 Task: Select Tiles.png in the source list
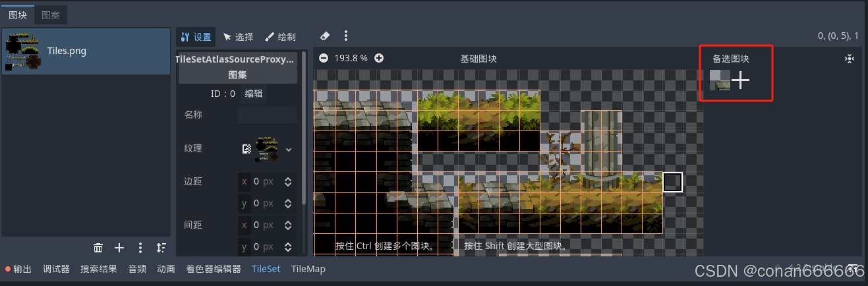(86, 51)
